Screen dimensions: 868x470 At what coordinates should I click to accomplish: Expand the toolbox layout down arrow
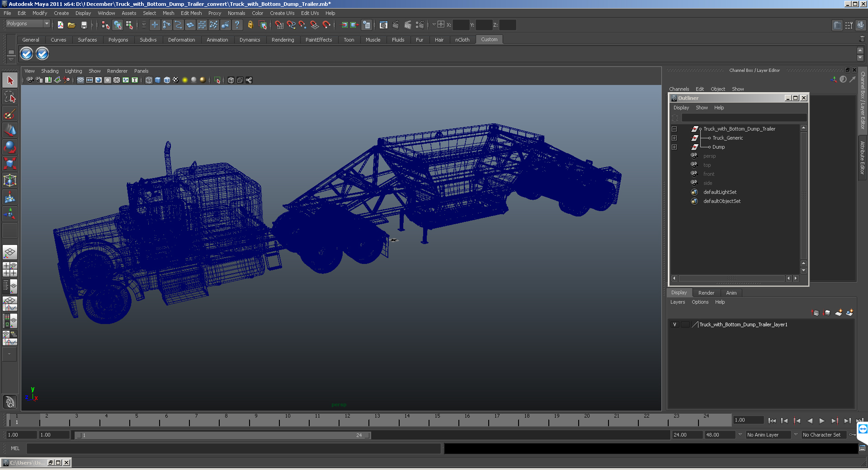(9, 354)
